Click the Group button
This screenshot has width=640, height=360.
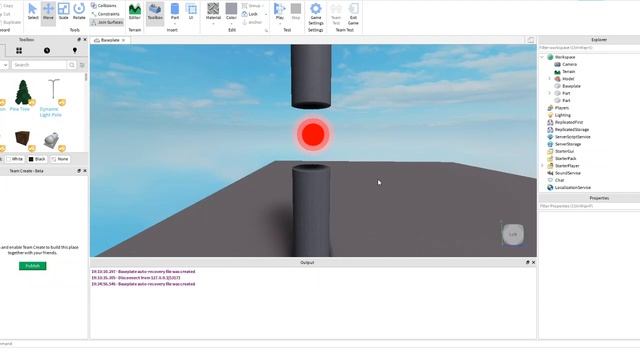pyautogui.click(x=251, y=6)
